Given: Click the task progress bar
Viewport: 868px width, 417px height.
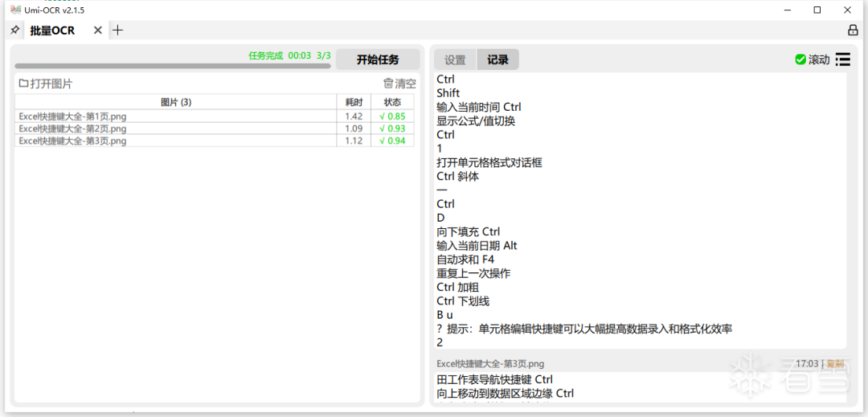Looking at the screenshot, I should point(173,66).
